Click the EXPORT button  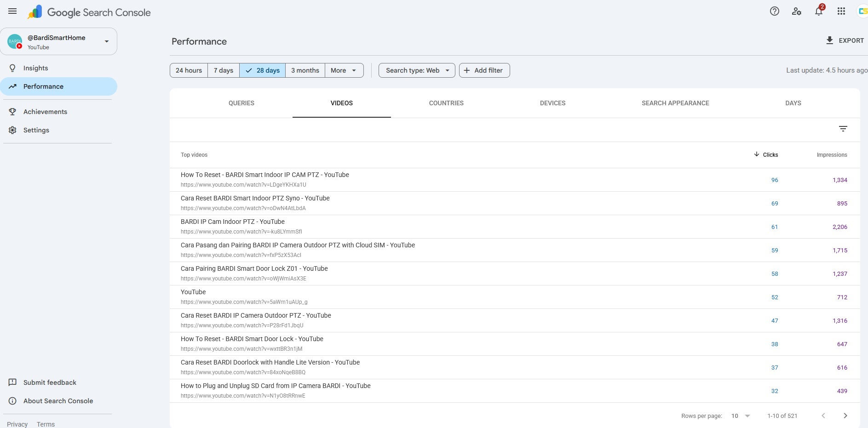pyautogui.click(x=845, y=40)
